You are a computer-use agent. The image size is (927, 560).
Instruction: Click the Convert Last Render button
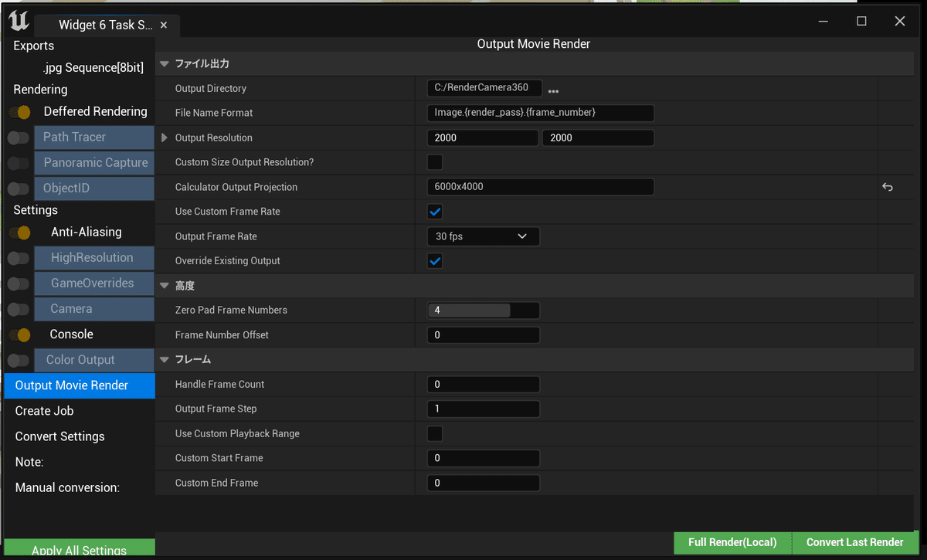click(855, 543)
